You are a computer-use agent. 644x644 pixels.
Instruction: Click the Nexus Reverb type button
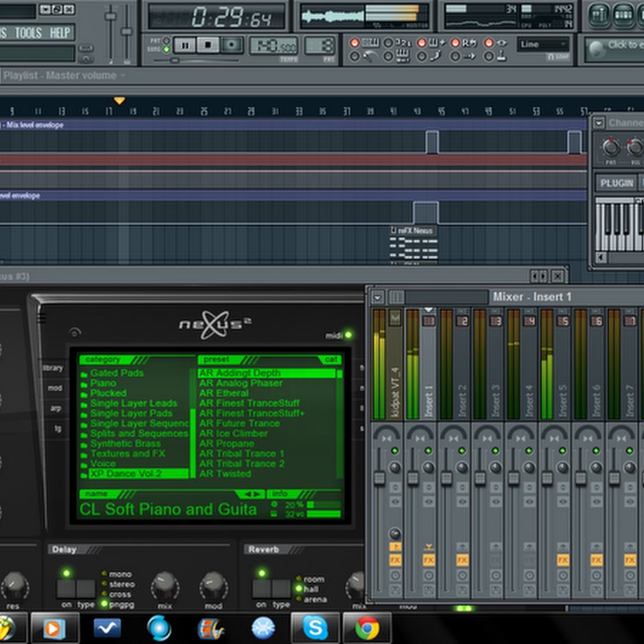click(281, 589)
